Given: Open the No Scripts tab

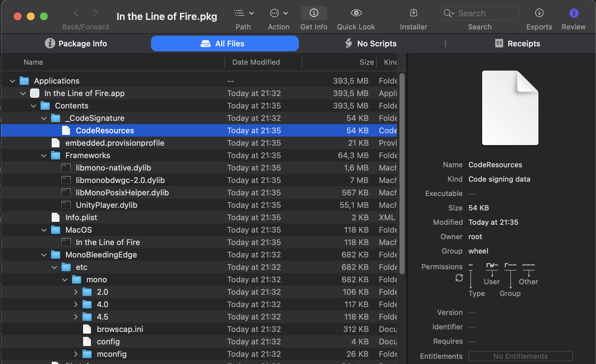Looking at the screenshot, I should pos(371,43).
